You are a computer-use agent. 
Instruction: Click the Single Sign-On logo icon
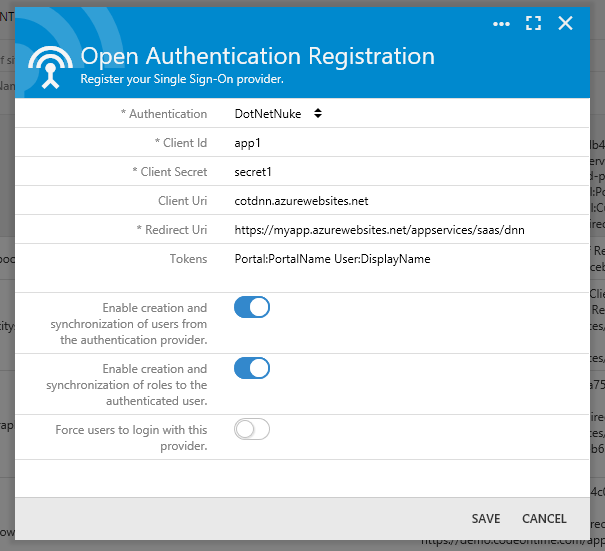pos(50,65)
